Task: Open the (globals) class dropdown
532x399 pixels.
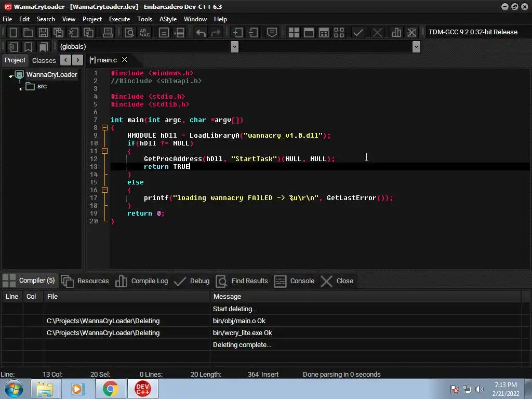Action: click(x=234, y=47)
